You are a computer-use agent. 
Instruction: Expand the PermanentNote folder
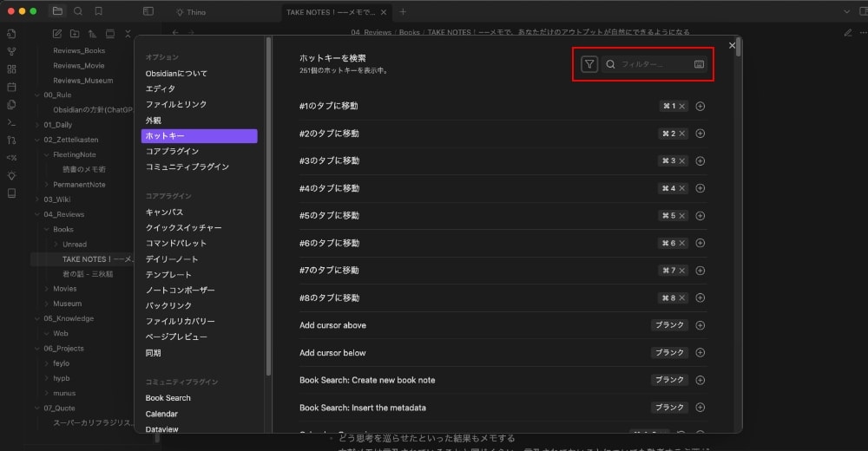47,185
